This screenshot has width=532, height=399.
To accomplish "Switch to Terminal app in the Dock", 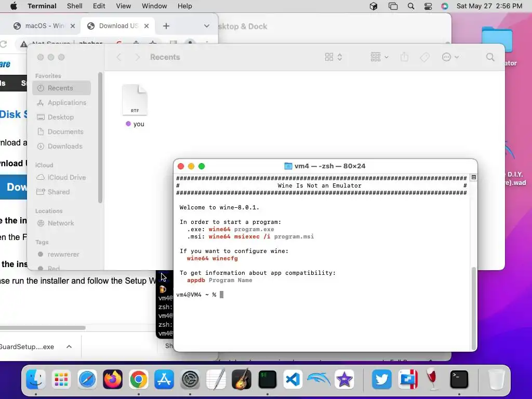I will 459,379.
